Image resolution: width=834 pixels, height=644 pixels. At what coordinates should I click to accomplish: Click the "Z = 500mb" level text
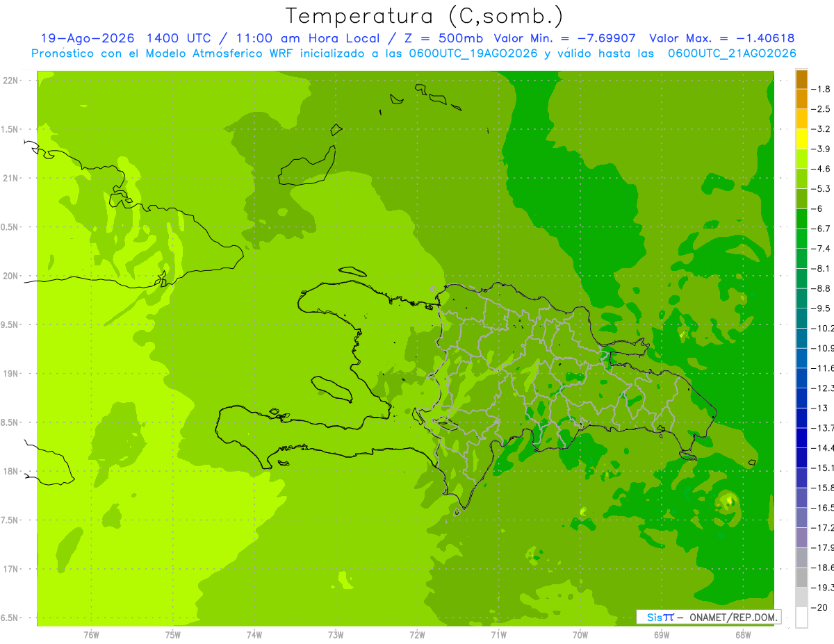point(443,38)
